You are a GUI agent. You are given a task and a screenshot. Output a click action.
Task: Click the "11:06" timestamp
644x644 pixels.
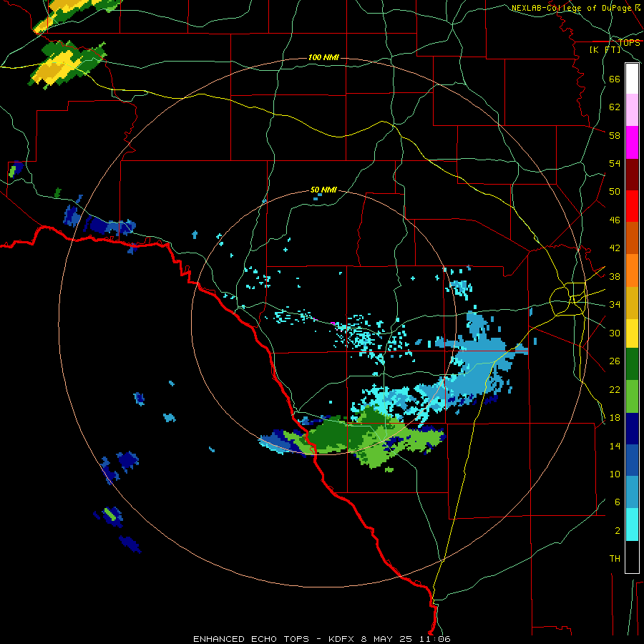tap(436, 639)
